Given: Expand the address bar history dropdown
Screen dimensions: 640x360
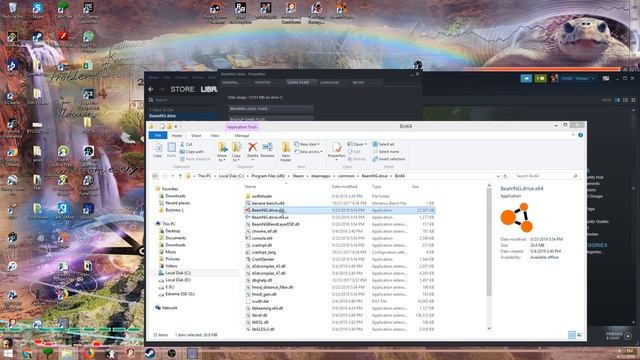Looking at the screenshot, I should coord(498,176).
